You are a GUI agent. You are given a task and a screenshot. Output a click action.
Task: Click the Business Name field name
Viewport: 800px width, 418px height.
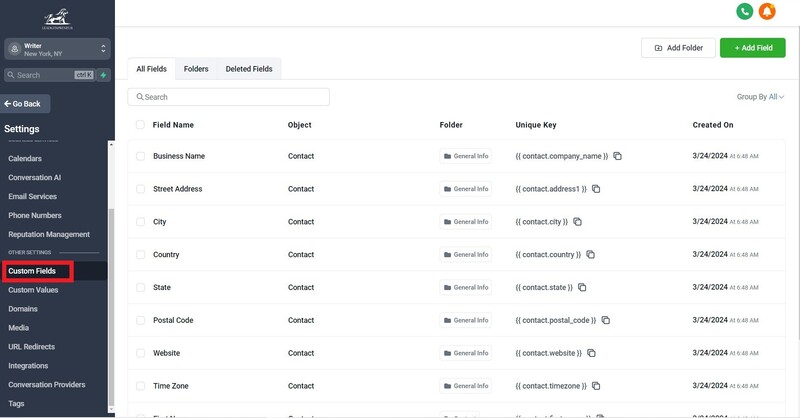(x=179, y=156)
